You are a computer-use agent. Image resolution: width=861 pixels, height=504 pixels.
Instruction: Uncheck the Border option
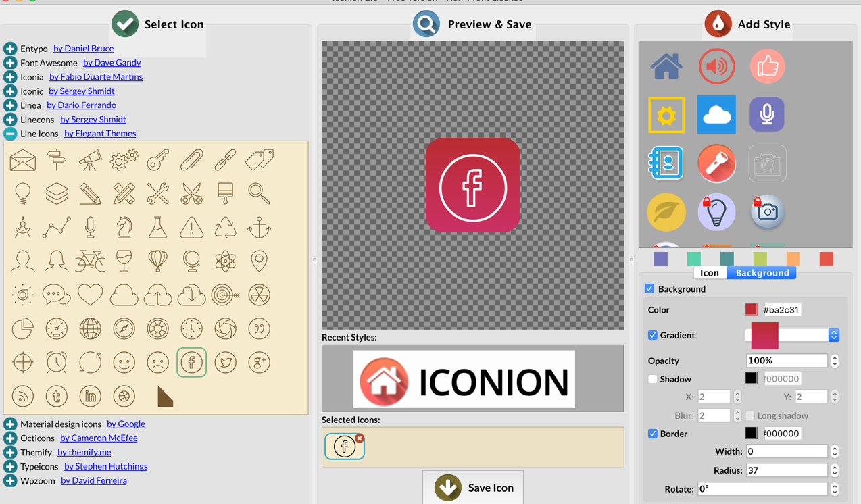pyautogui.click(x=652, y=434)
